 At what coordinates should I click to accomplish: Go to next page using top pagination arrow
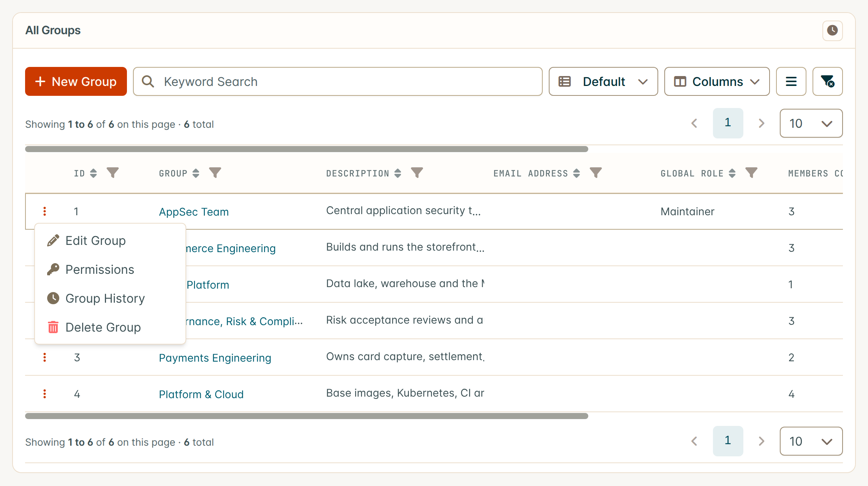click(x=761, y=123)
